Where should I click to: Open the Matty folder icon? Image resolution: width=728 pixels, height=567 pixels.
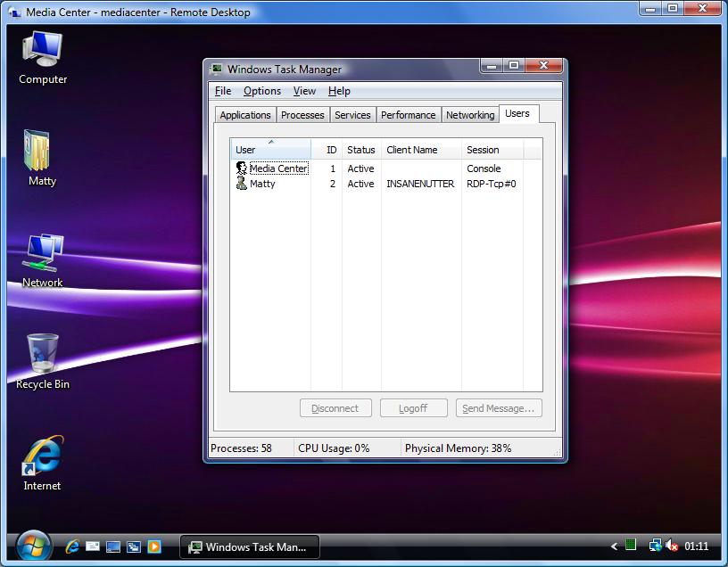[40, 158]
